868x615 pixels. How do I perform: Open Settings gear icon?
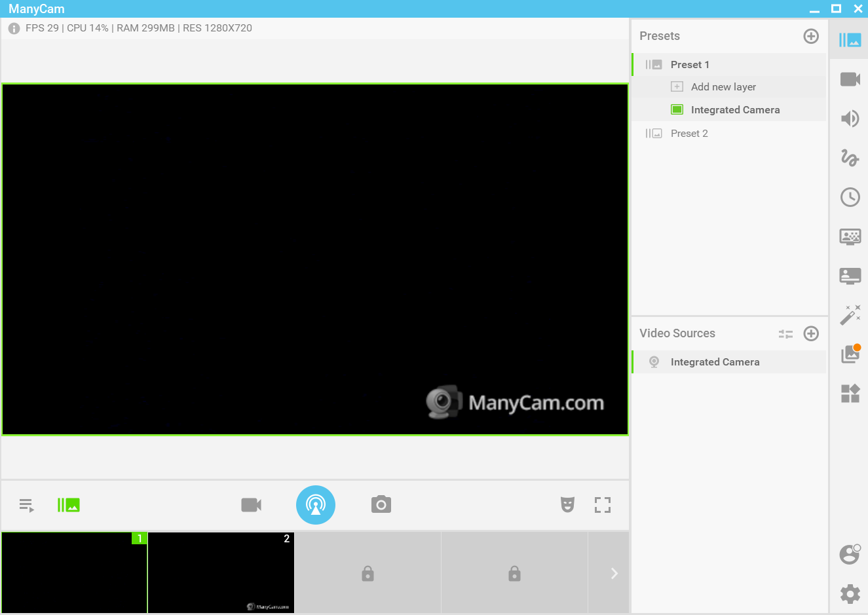point(850,594)
